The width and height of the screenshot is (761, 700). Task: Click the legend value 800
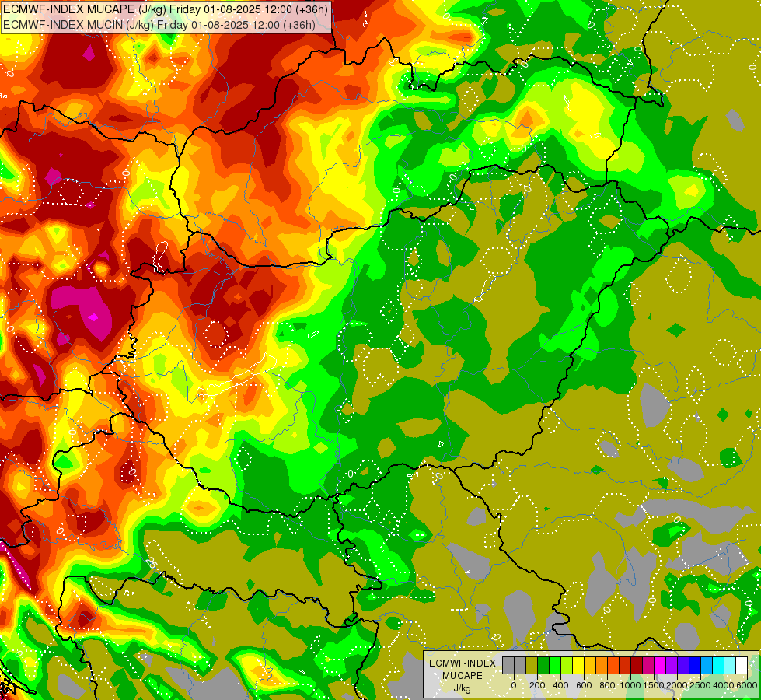point(607,685)
